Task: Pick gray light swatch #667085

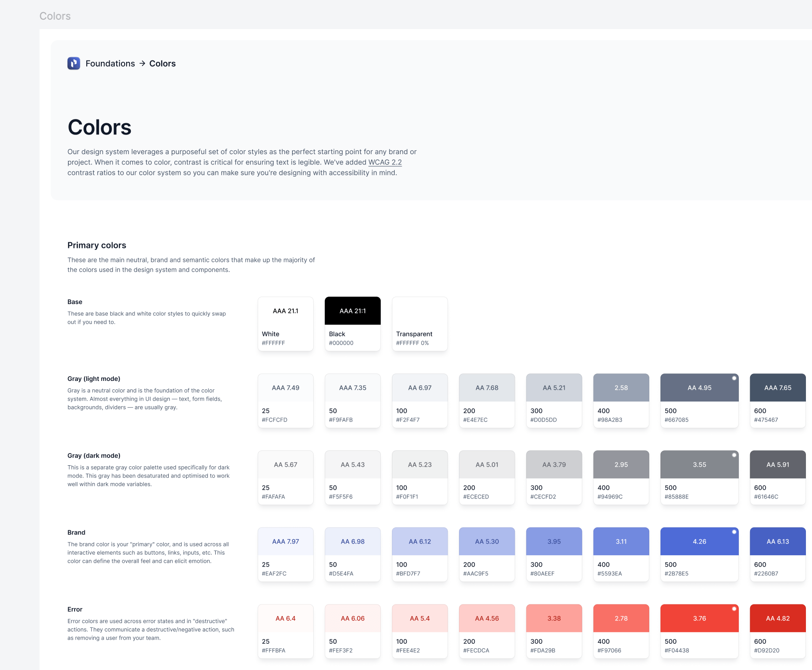Action: tap(699, 401)
